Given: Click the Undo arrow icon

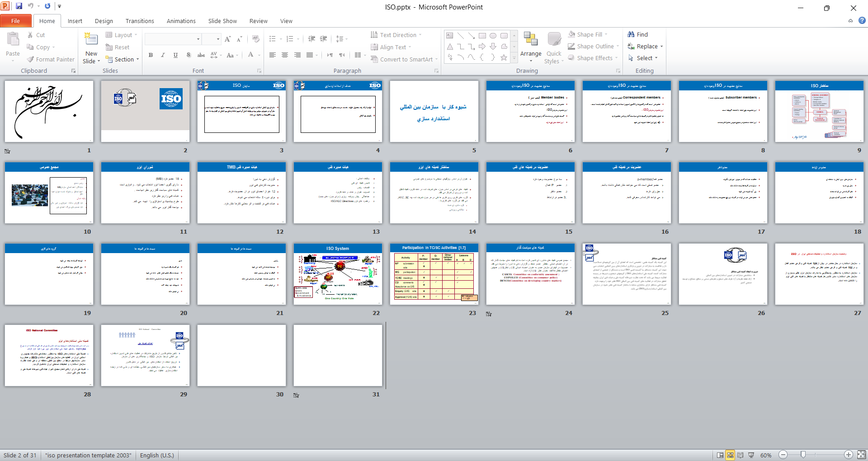Looking at the screenshot, I should pyautogui.click(x=31, y=6).
